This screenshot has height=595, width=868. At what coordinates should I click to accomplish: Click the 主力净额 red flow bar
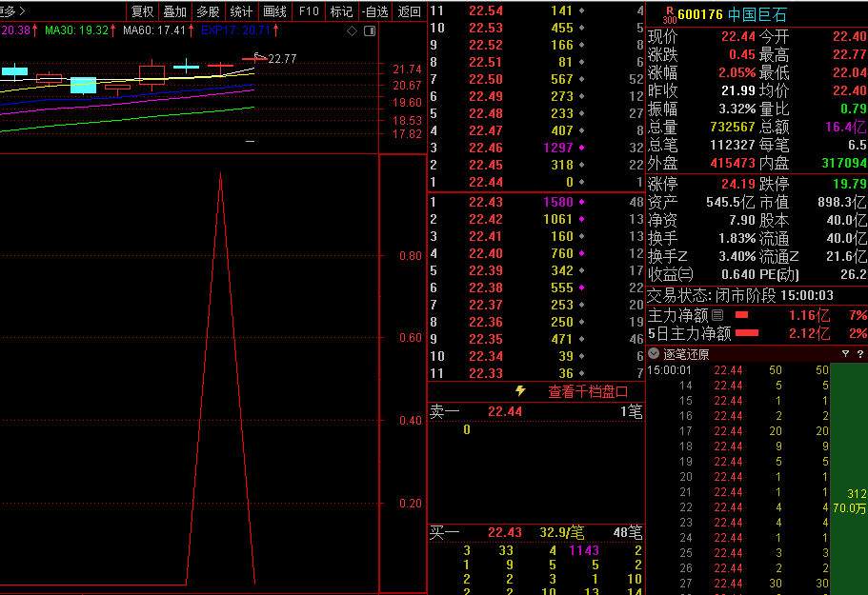pos(742,315)
